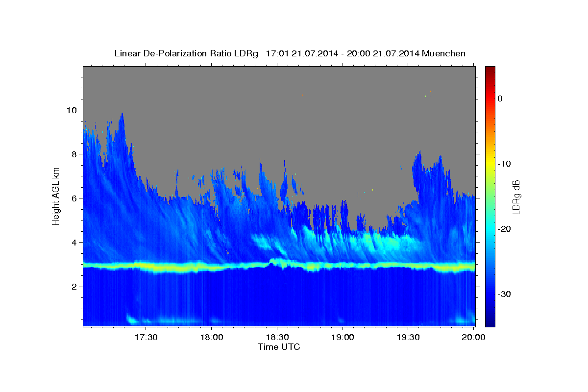Click the 19:00 time tick label
The height and width of the screenshot is (392, 588).
(343, 338)
